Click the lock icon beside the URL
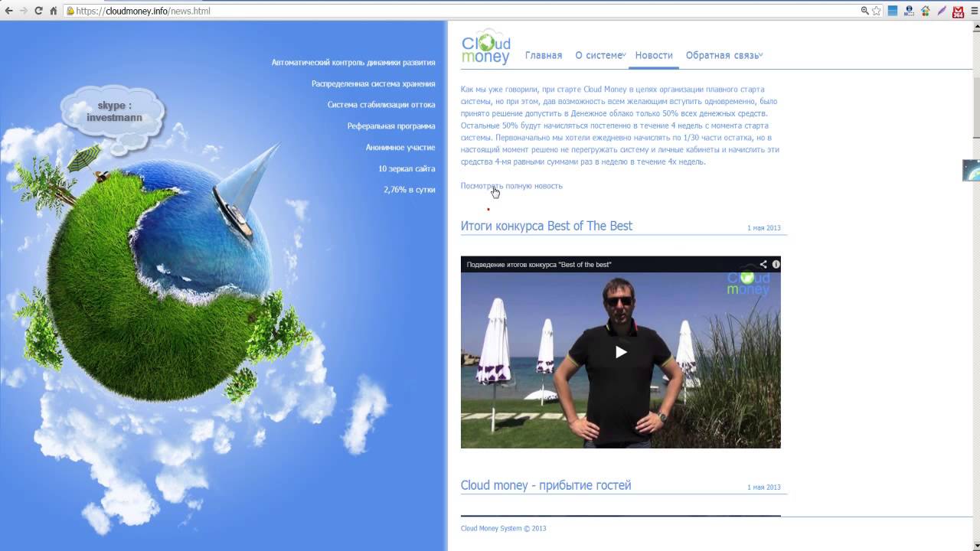Screen dimensions: 980x551 point(70,11)
